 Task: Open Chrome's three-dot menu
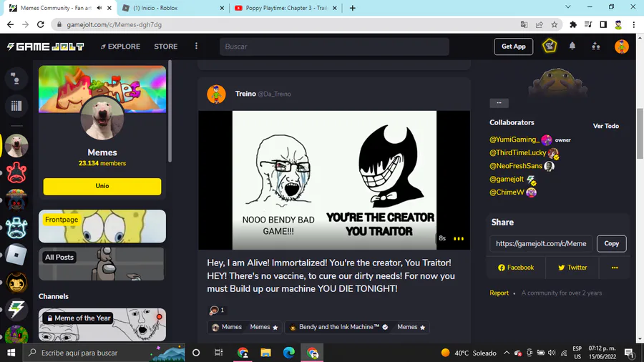pos(634,24)
